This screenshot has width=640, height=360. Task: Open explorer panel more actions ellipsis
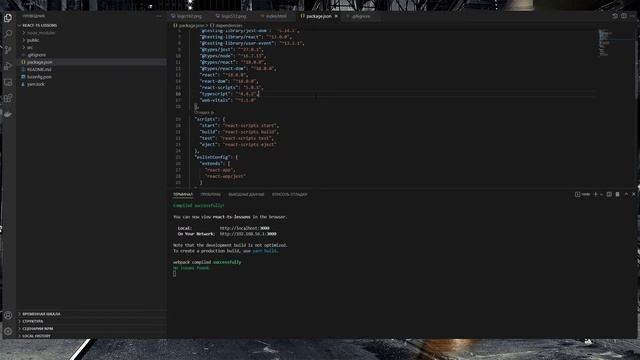159,16
